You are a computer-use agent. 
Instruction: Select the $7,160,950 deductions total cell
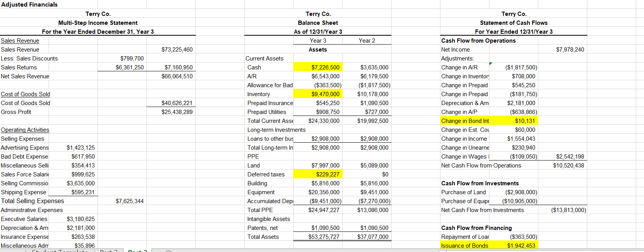(179, 67)
